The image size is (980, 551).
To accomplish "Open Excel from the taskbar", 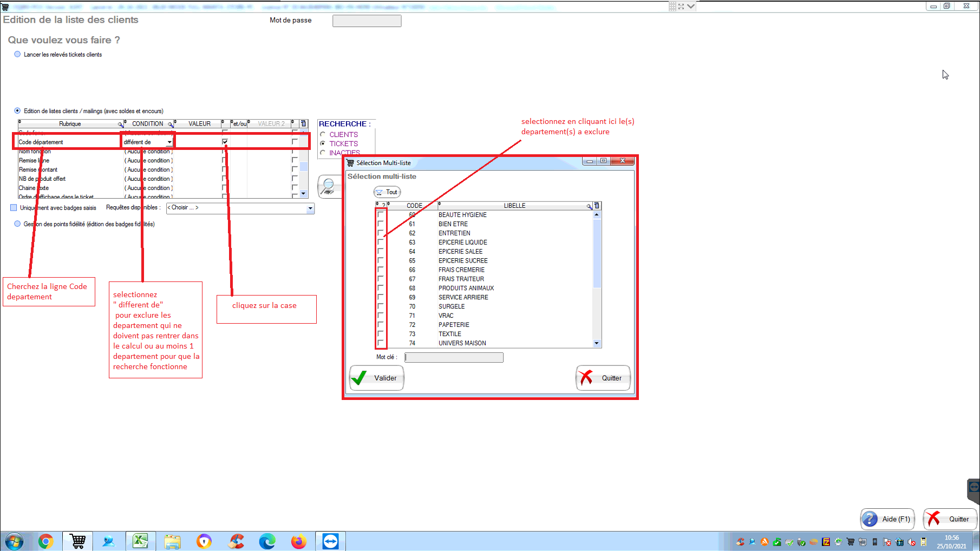I will click(x=141, y=541).
